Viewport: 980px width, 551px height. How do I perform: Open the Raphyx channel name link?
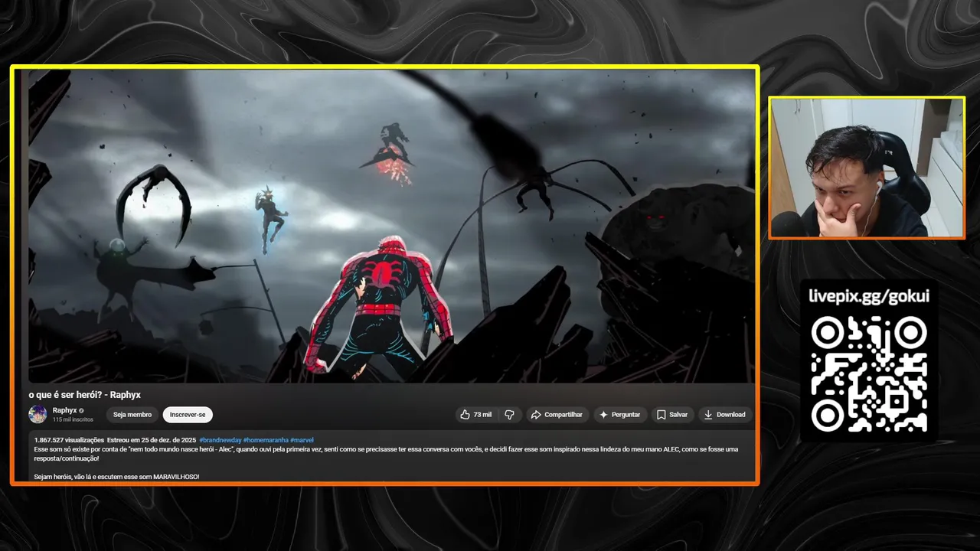click(x=64, y=411)
